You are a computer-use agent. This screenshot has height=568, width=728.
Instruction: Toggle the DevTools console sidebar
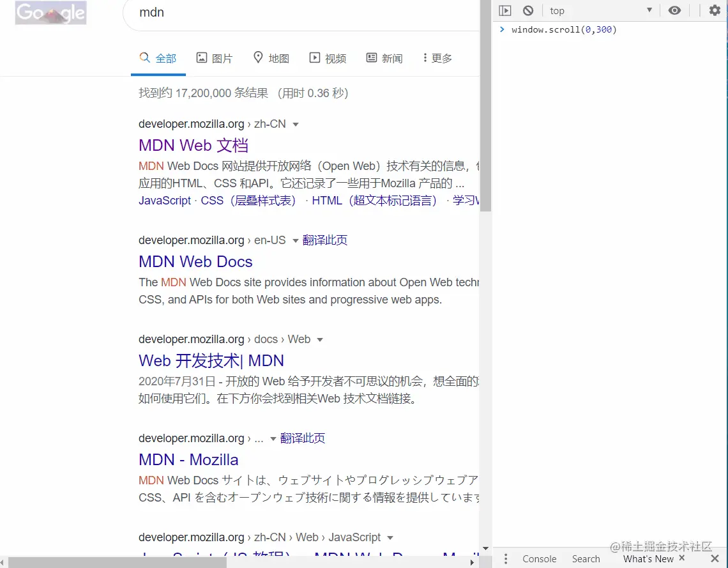click(505, 10)
